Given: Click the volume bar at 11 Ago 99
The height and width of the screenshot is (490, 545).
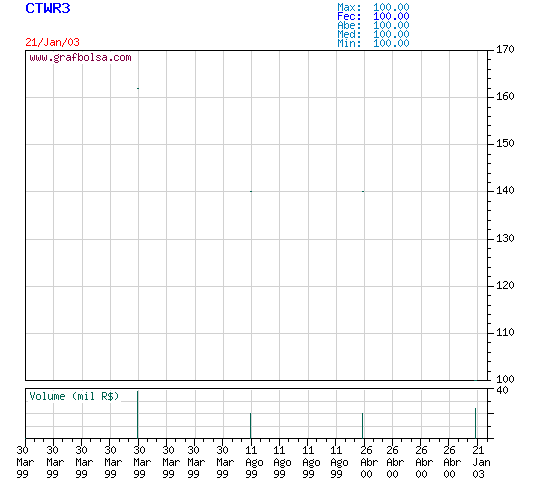Looking at the screenshot, I should (x=251, y=426).
